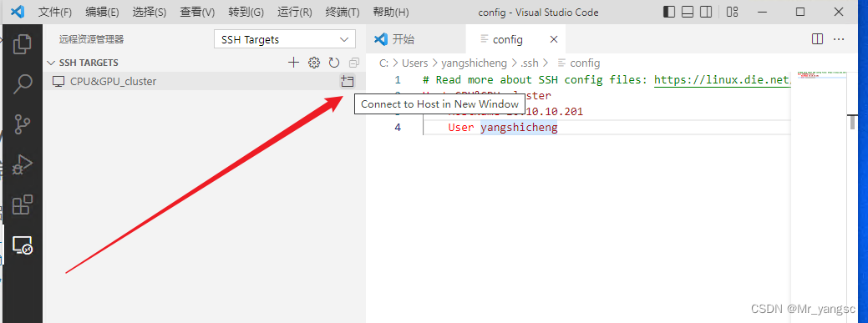Open SSH configuration file with gear icon
Image resolution: width=868 pixels, height=323 pixels.
[x=314, y=63]
